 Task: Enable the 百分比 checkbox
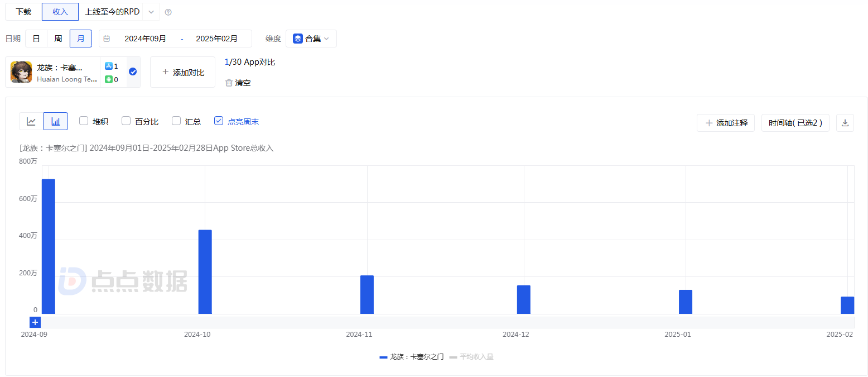[x=126, y=121]
